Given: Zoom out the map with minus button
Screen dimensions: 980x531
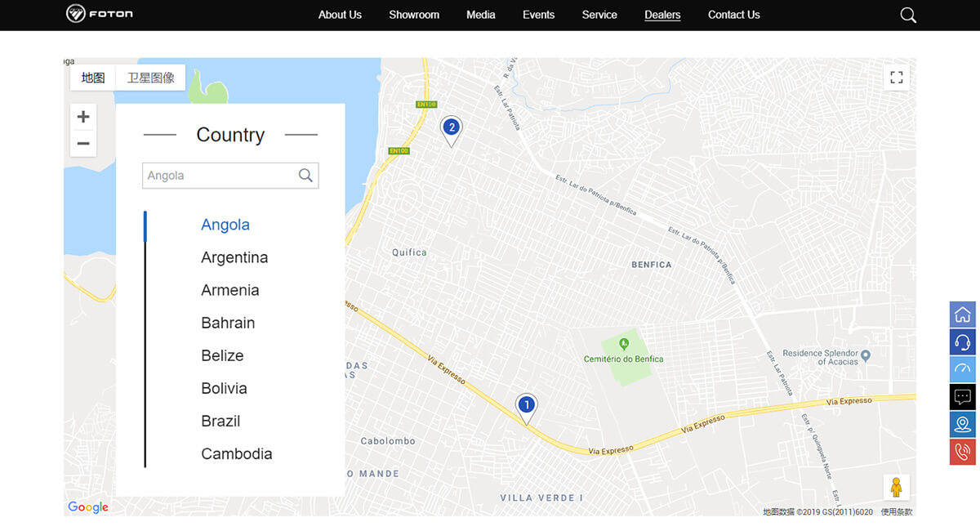Looking at the screenshot, I should point(83,144).
